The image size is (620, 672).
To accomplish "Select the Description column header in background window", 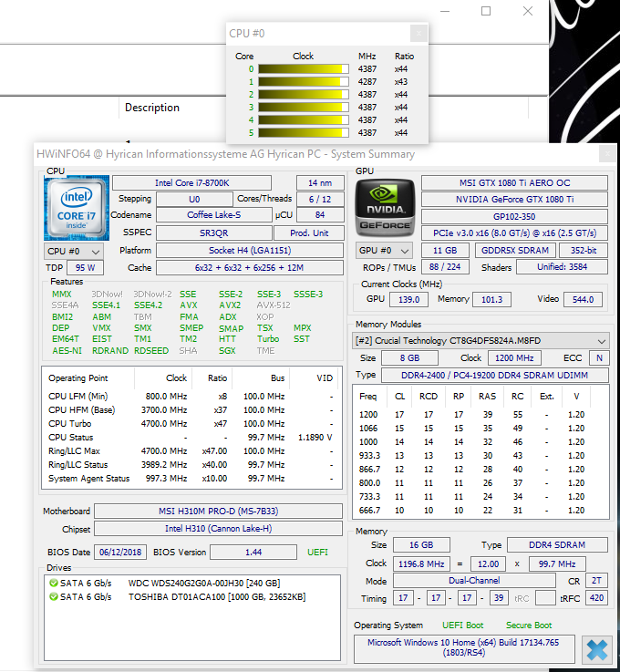I will [152, 108].
